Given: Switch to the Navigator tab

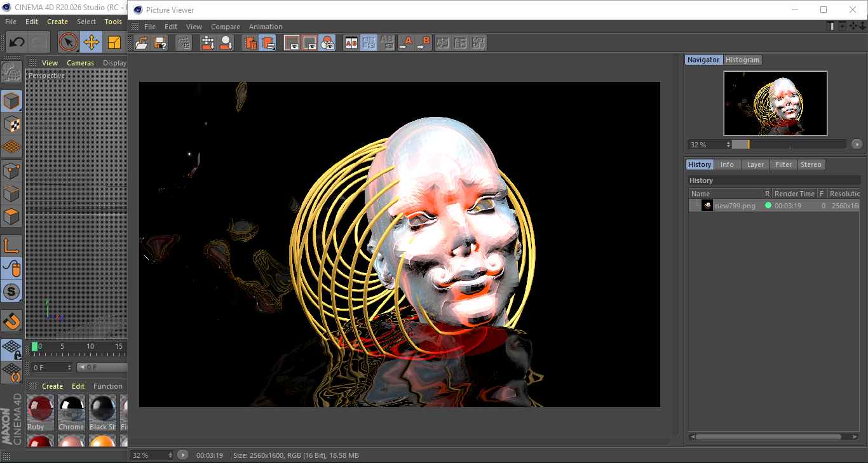Looking at the screenshot, I should (x=703, y=60).
